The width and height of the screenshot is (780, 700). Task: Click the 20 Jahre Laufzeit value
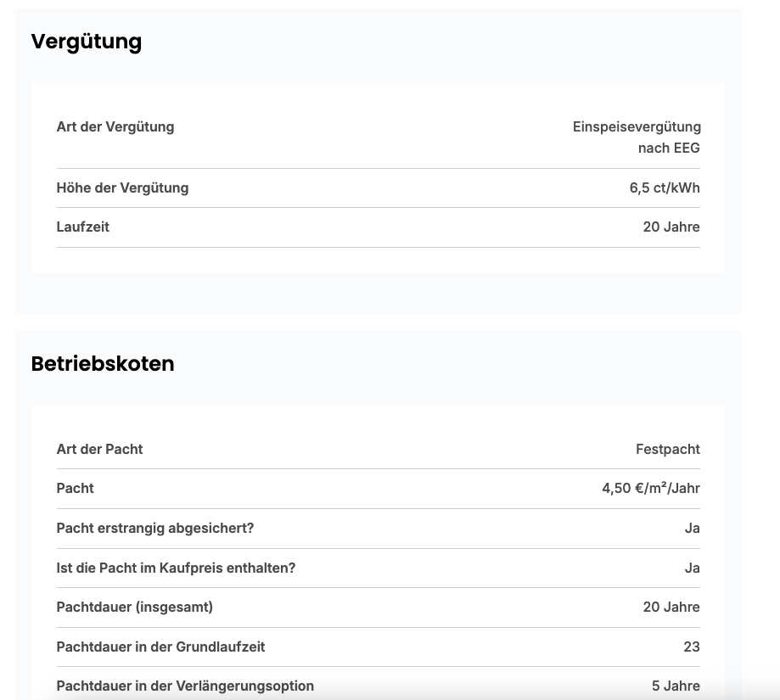[671, 227]
